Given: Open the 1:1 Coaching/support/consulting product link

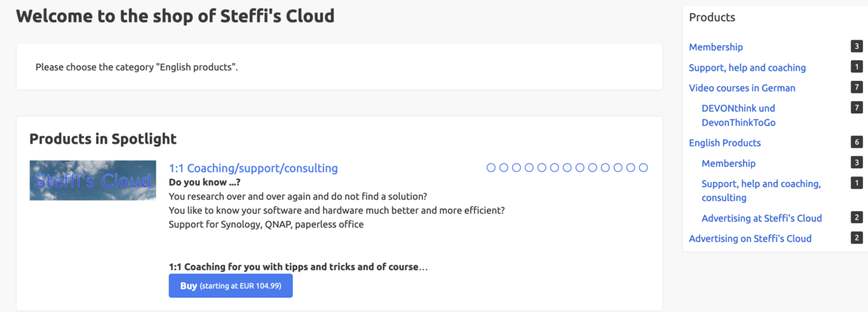Looking at the screenshot, I should tap(252, 168).
